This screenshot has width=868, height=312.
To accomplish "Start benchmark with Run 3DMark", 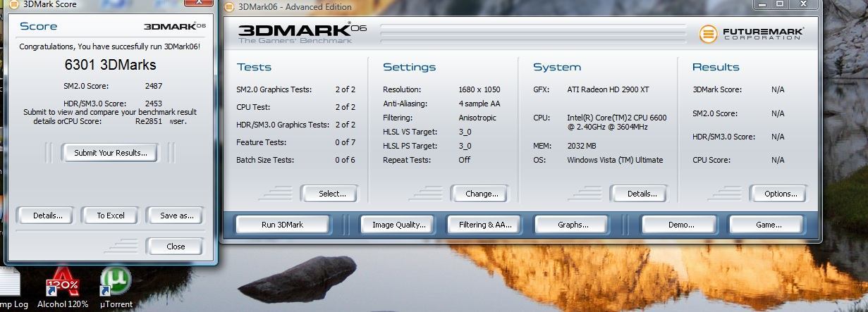I will coord(282,225).
